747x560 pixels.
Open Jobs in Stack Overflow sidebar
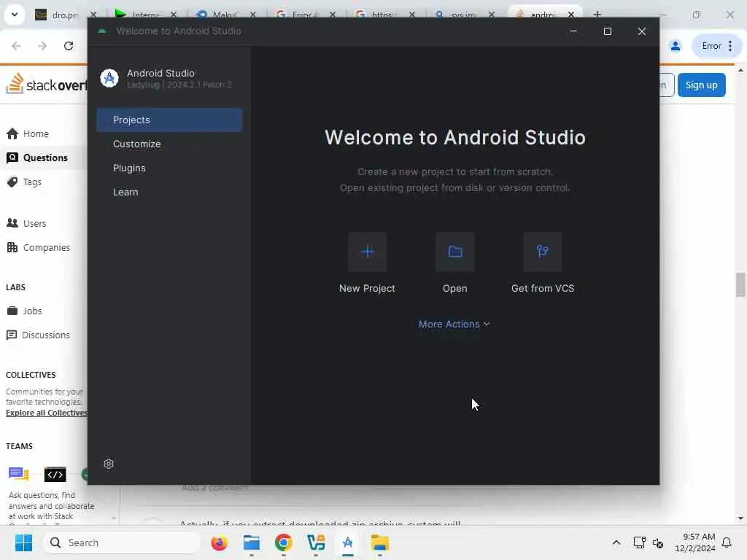coord(24,311)
